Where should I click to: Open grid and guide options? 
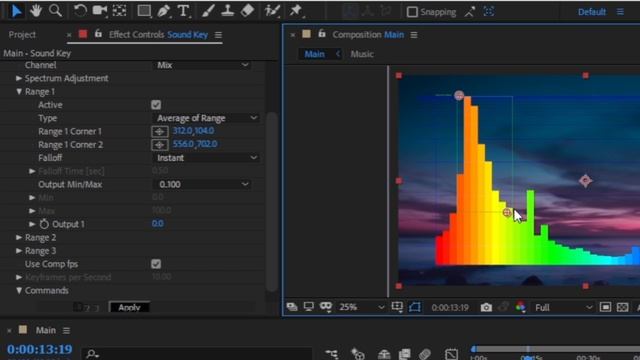[x=397, y=307]
